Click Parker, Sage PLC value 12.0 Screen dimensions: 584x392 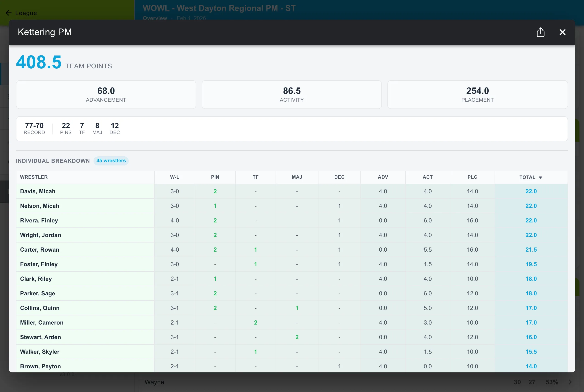tap(472, 293)
